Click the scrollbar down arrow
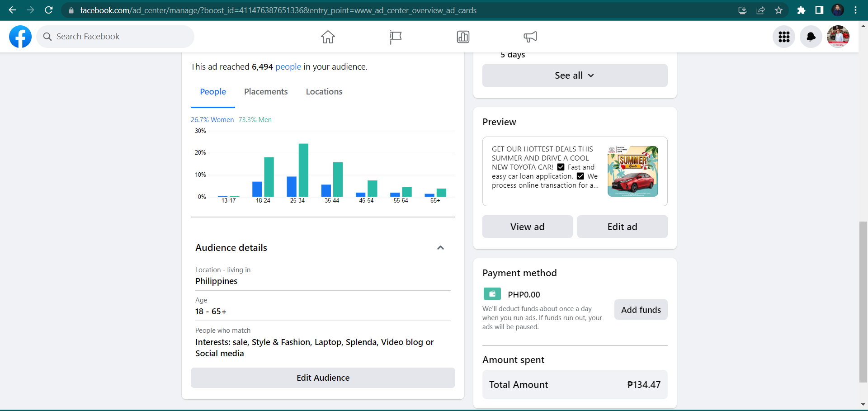The width and height of the screenshot is (868, 411). [x=863, y=405]
